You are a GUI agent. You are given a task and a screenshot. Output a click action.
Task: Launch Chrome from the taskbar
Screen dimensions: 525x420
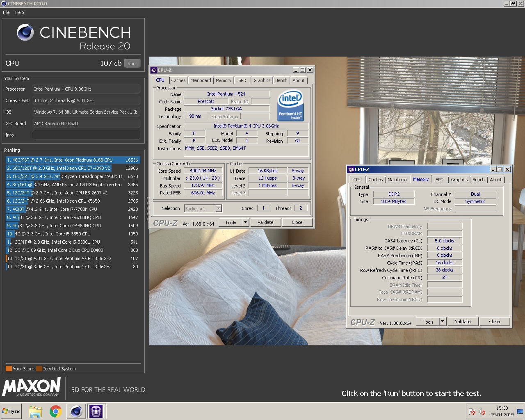(x=55, y=411)
